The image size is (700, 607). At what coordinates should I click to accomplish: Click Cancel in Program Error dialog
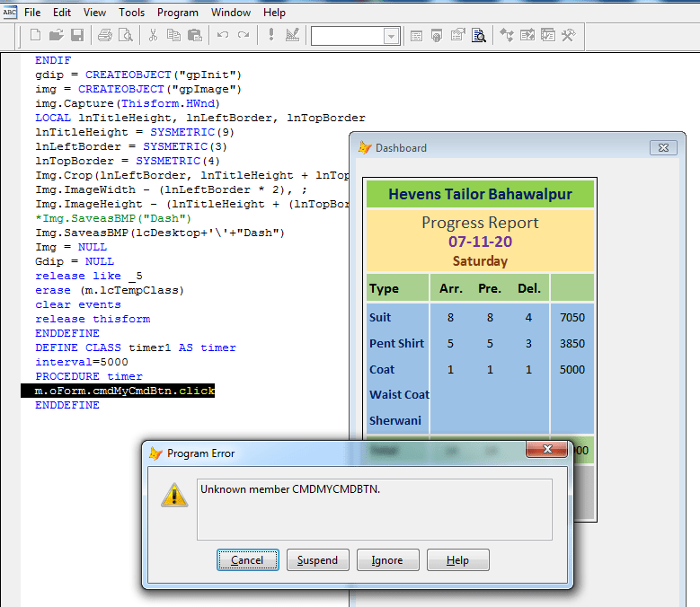point(248,560)
